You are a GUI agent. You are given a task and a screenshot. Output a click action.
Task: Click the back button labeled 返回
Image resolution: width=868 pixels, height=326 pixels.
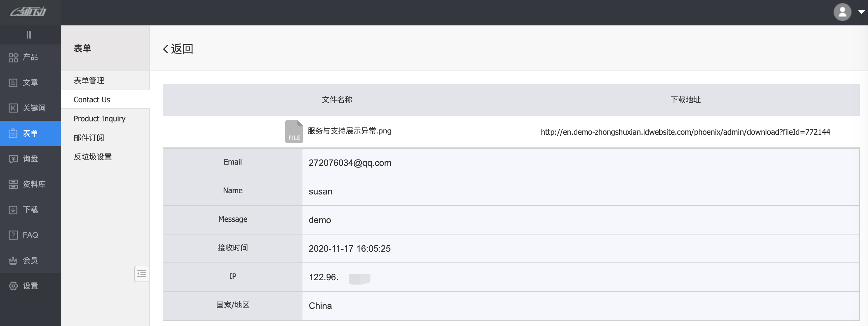178,49
